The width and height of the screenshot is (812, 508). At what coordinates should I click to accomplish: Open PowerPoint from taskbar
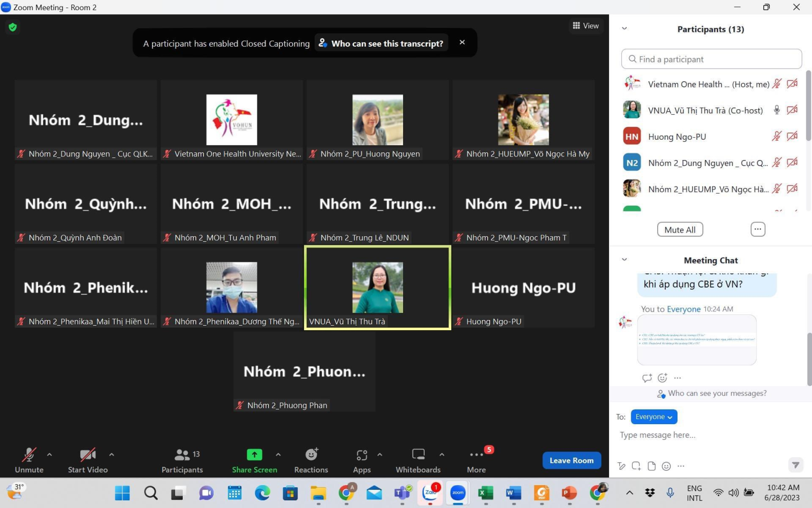(x=569, y=493)
